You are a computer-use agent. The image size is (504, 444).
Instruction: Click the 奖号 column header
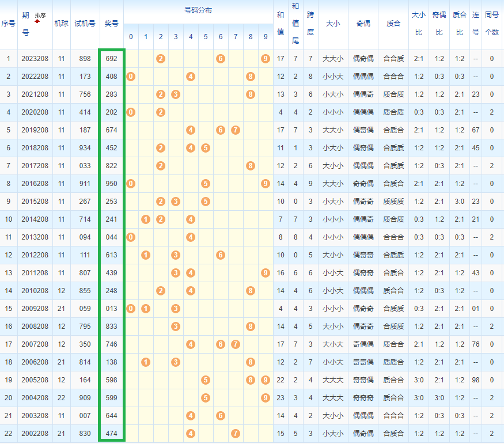point(111,24)
